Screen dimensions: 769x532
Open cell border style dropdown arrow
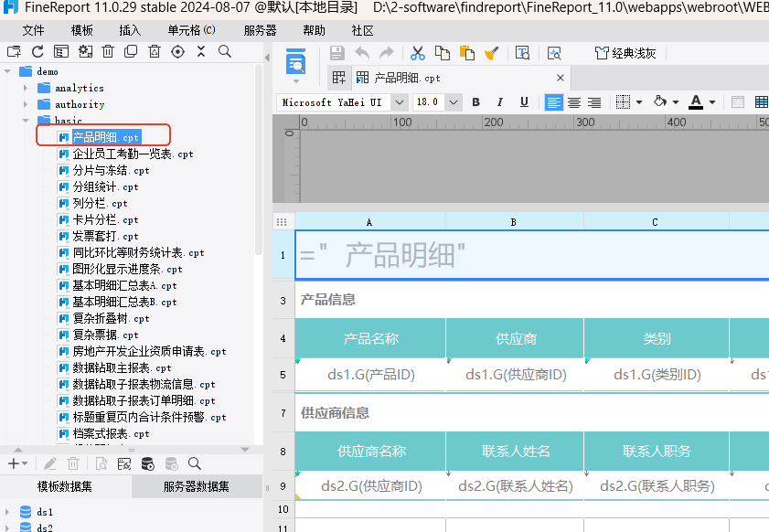(x=639, y=102)
